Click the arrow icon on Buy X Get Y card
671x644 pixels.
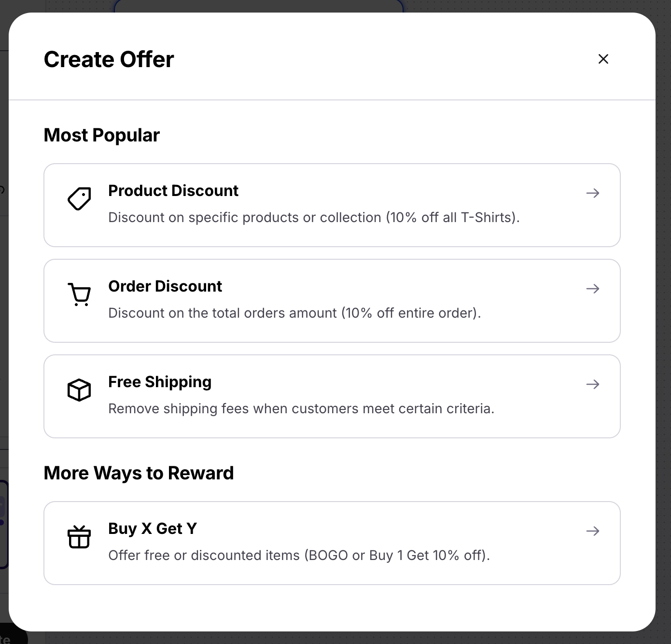pyautogui.click(x=593, y=531)
